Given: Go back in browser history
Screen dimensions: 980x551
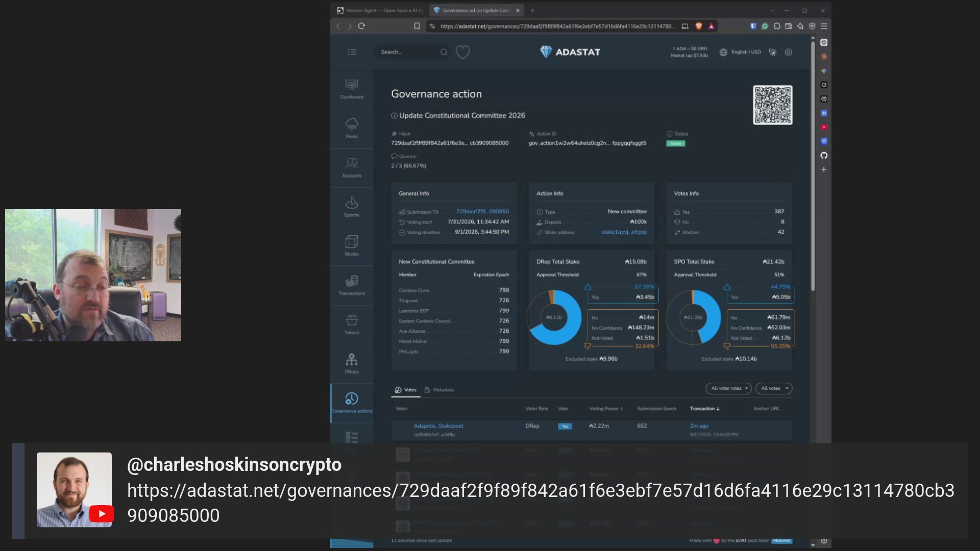Looking at the screenshot, I should tap(338, 26).
